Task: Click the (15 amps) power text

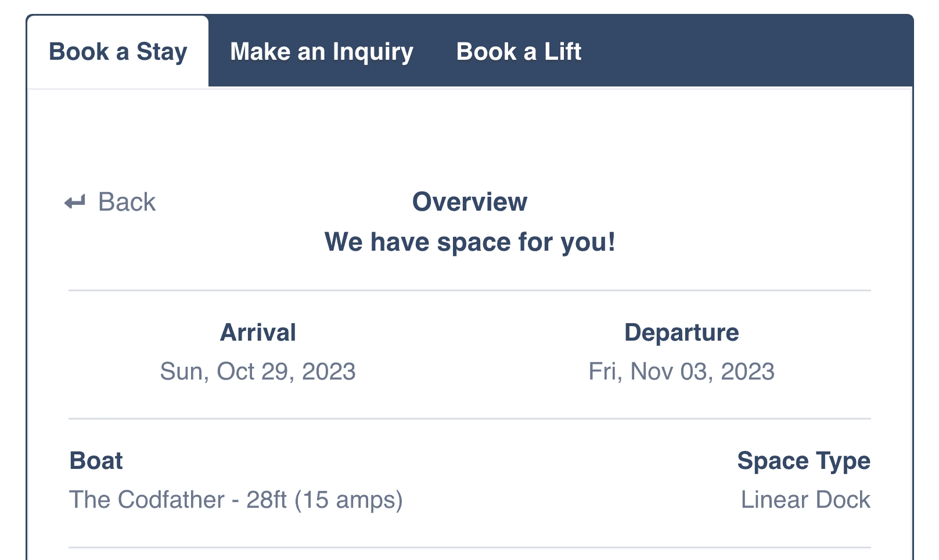Action: point(348,500)
